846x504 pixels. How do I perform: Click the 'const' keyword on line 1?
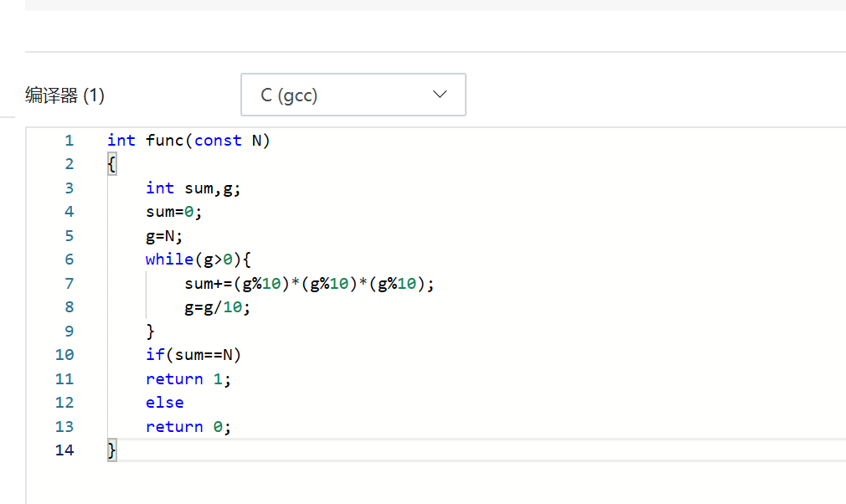218,141
